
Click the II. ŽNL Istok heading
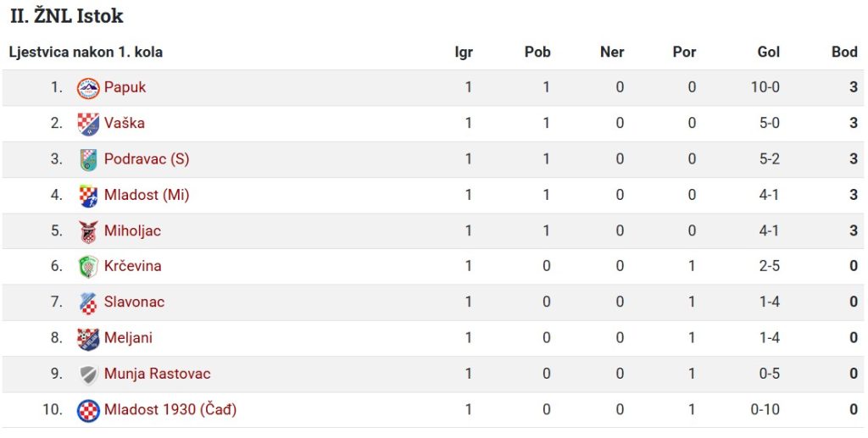click(x=66, y=16)
